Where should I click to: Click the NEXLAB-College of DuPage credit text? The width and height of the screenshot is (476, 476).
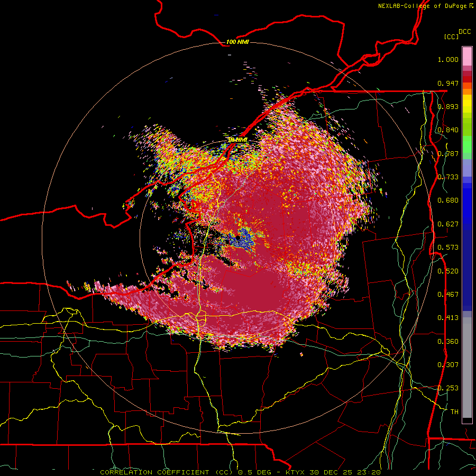coord(426,6)
